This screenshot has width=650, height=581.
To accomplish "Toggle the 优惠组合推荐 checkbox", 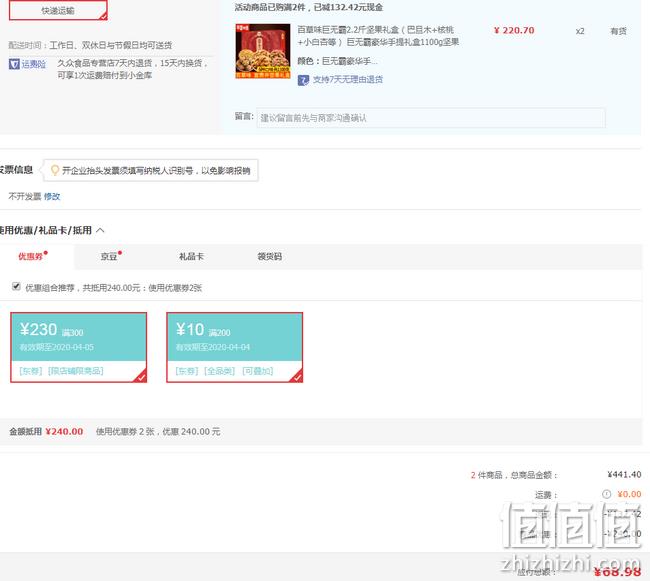I will tap(16, 286).
